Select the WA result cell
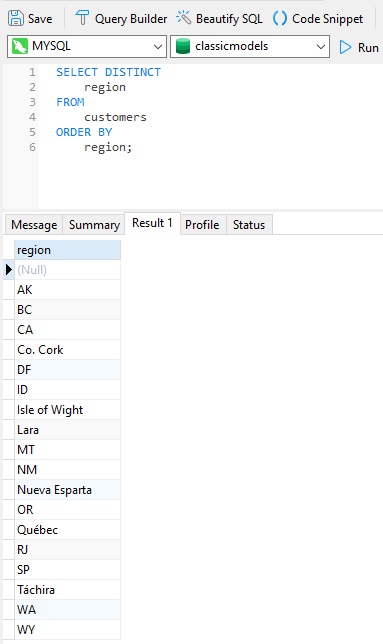This screenshot has width=383, height=644. click(x=67, y=610)
